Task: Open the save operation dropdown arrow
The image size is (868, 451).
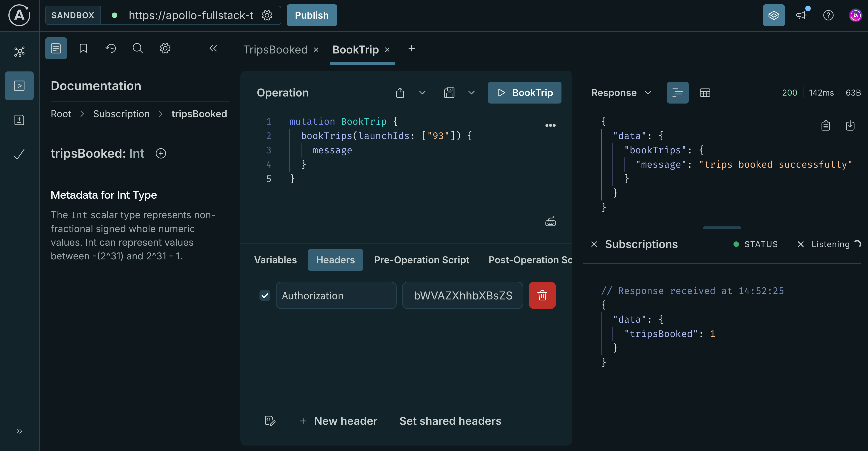Action: tap(471, 92)
